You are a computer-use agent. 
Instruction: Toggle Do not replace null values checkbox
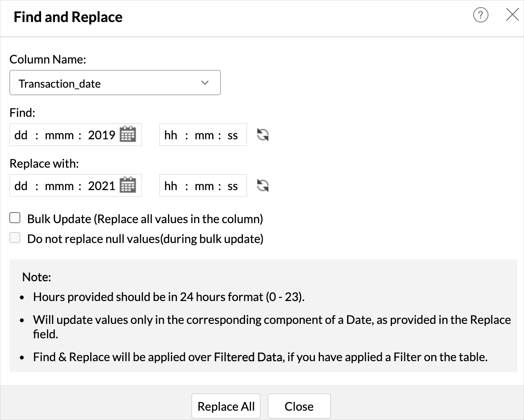[15, 238]
